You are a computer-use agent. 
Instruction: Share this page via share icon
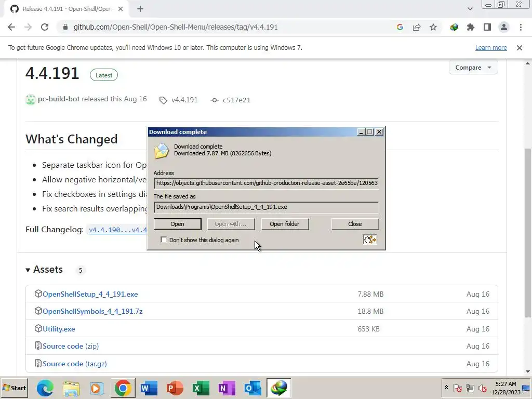(x=417, y=27)
